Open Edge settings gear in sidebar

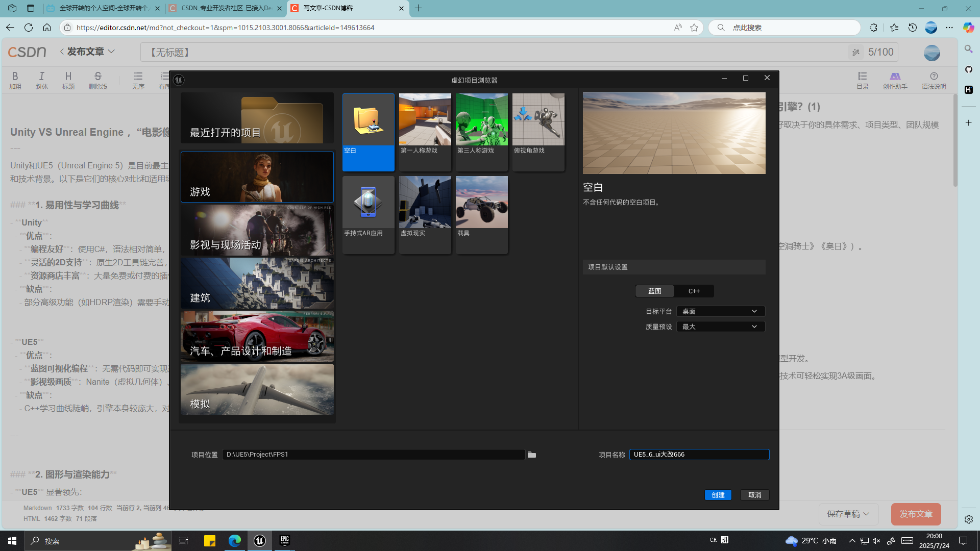[968, 519]
